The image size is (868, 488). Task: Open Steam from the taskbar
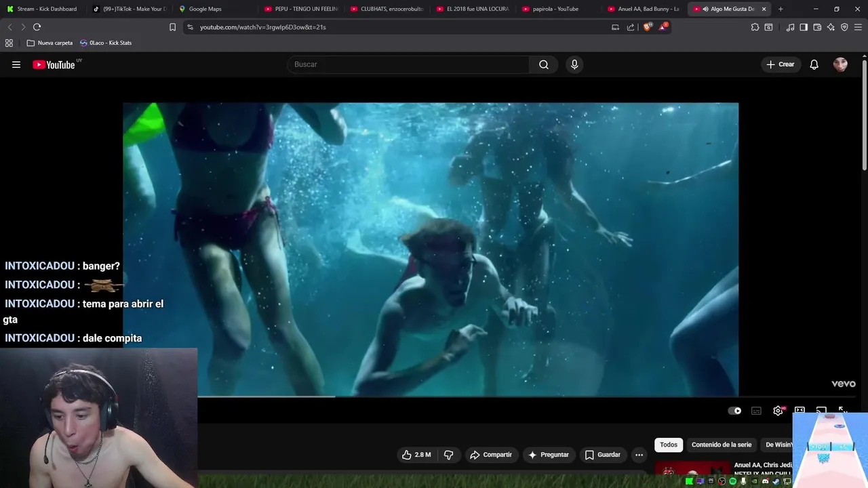[776, 481]
